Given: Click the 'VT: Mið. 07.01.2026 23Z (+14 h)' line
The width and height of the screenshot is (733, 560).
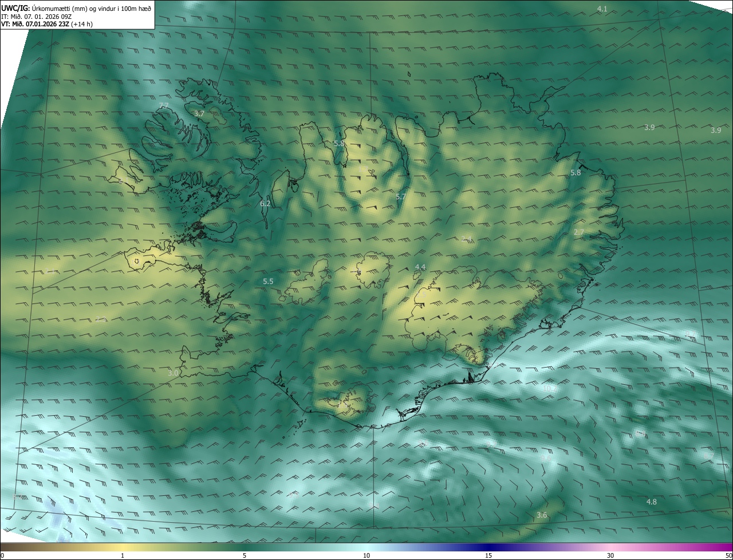Looking at the screenshot, I should click(x=47, y=24).
